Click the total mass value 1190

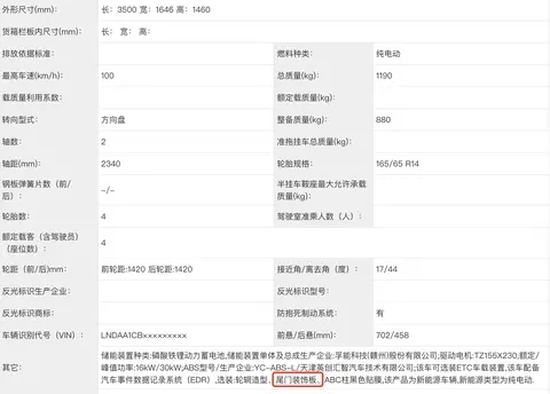[x=384, y=75]
